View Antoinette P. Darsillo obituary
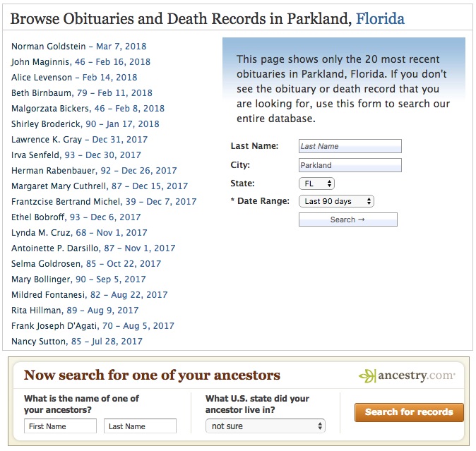476x451 pixels. [93, 248]
